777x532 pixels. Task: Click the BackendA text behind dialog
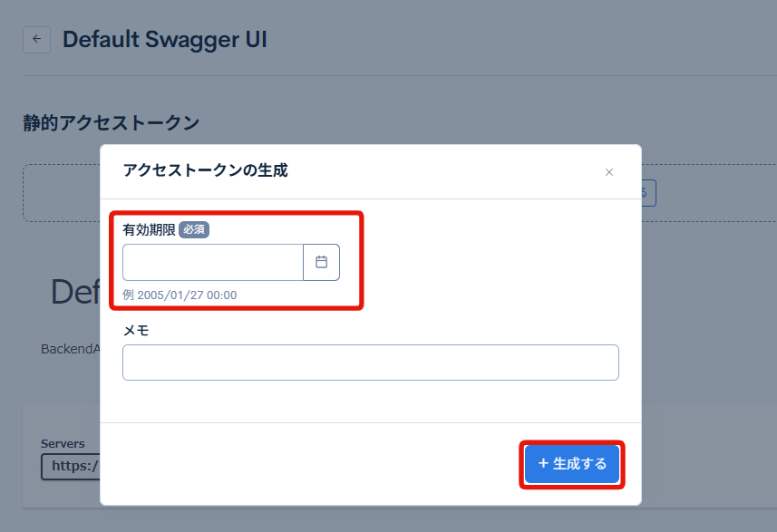coord(70,349)
